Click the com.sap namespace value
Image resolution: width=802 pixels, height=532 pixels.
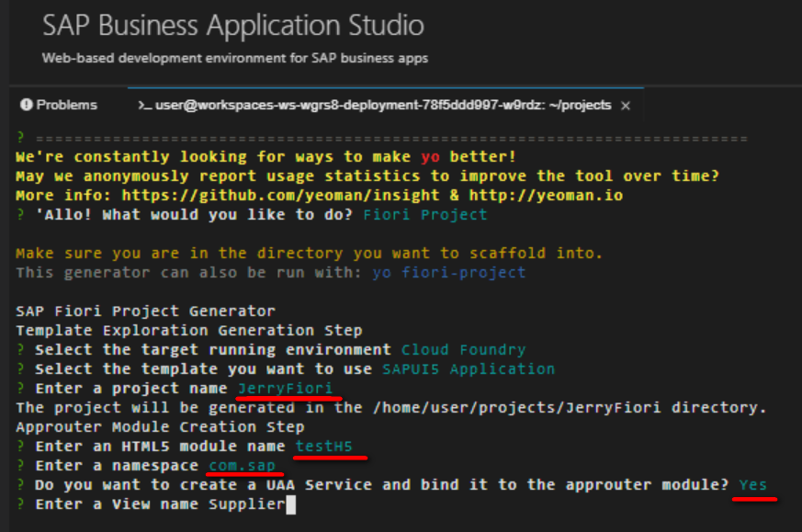point(242,466)
